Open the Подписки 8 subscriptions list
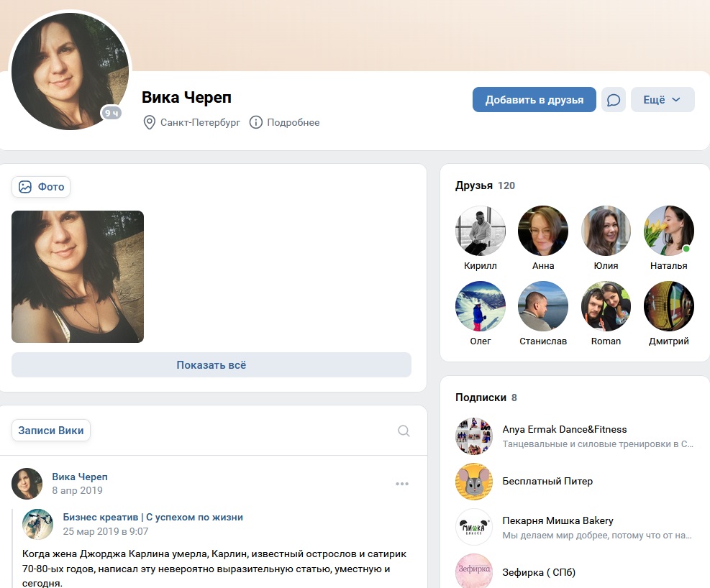The height and width of the screenshot is (588, 710). point(486,397)
